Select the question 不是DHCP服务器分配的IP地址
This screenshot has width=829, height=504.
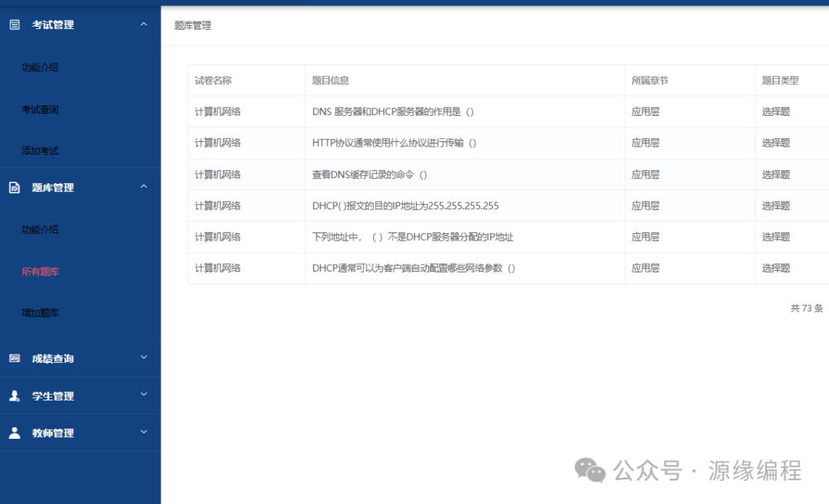412,237
